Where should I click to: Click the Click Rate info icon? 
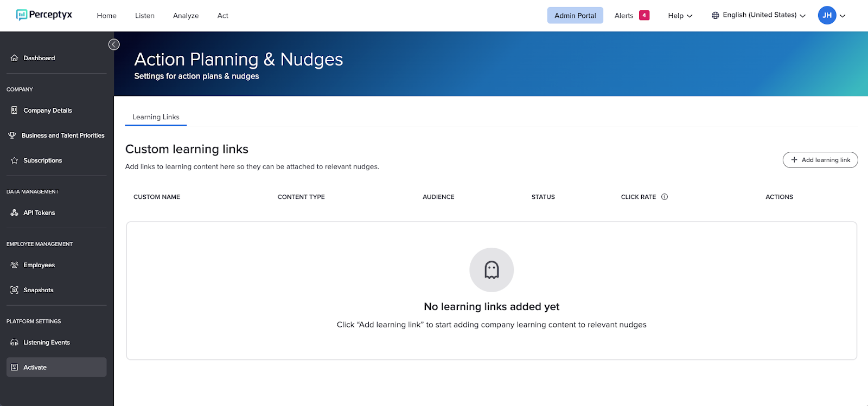tap(665, 197)
